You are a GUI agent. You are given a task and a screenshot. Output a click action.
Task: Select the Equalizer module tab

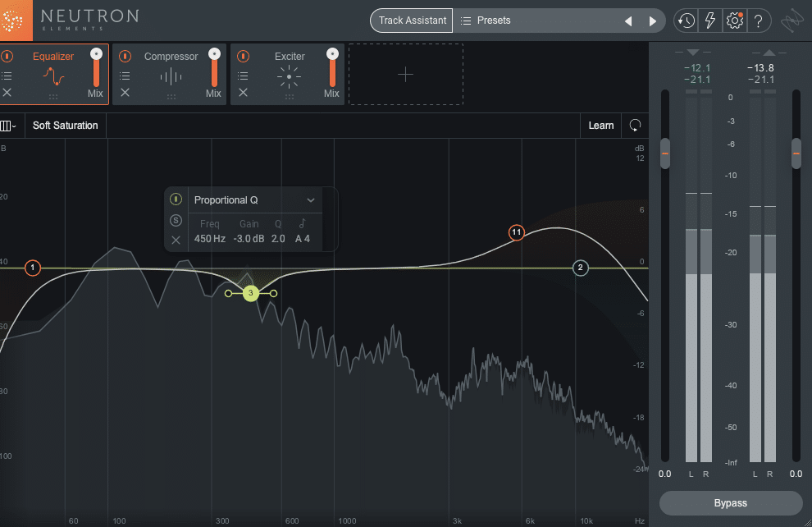coord(54,74)
